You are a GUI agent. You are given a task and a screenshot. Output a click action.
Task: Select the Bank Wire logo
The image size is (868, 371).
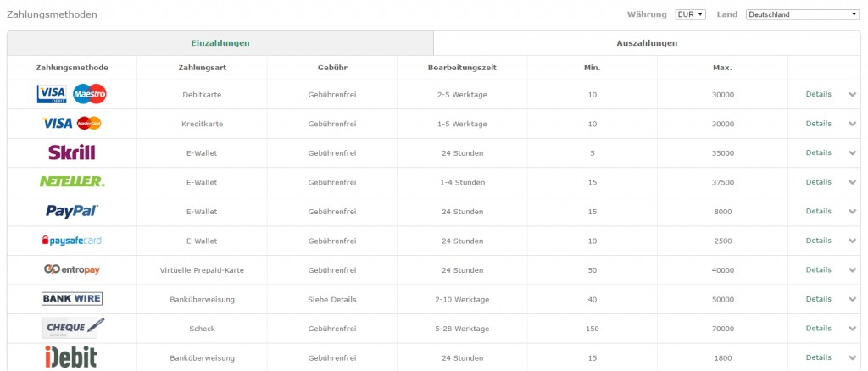click(72, 299)
